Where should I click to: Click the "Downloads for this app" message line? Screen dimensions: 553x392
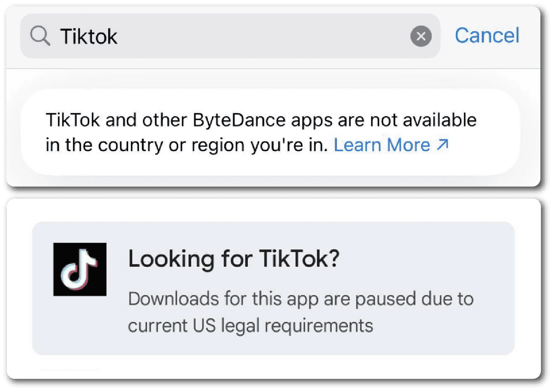pyautogui.click(x=300, y=299)
